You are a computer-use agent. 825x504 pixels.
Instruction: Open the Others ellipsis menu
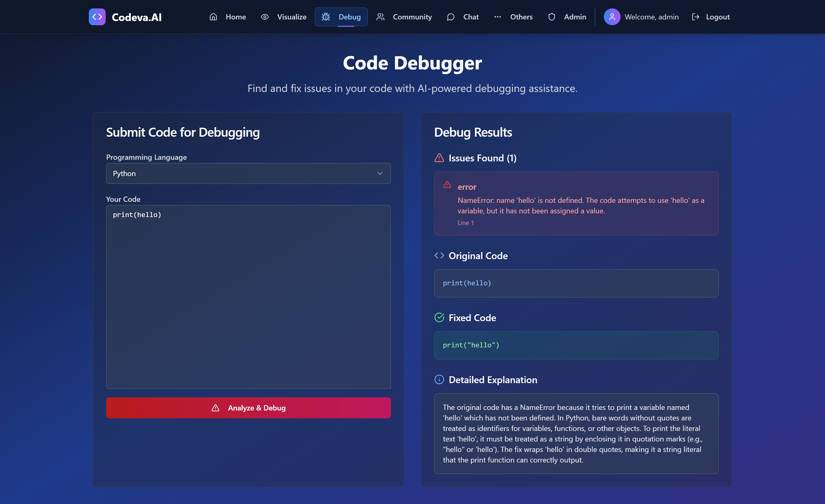pos(513,17)
